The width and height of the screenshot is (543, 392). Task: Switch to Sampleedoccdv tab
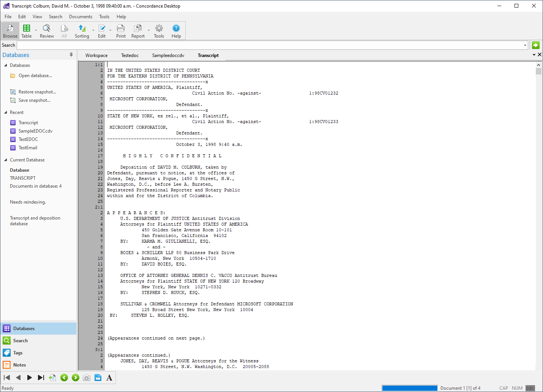point(168,55)
